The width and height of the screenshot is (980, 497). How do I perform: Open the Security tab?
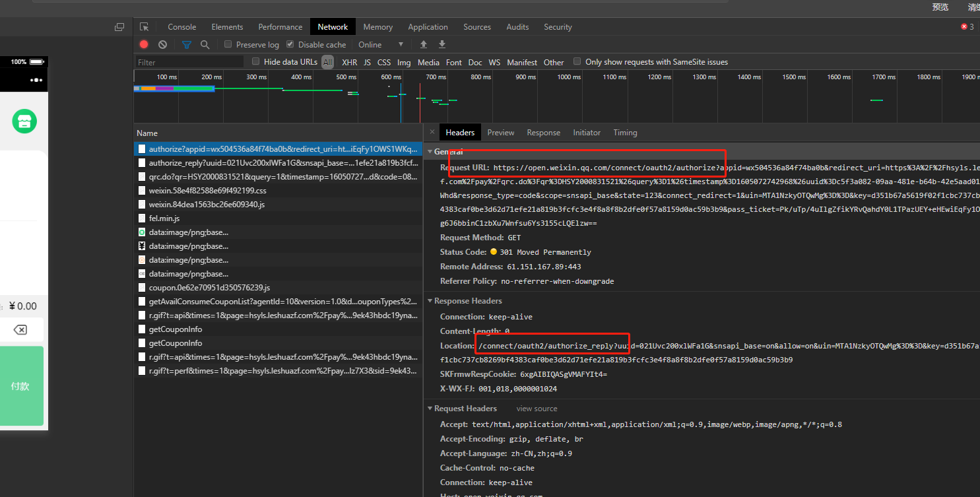pos(558,27)
